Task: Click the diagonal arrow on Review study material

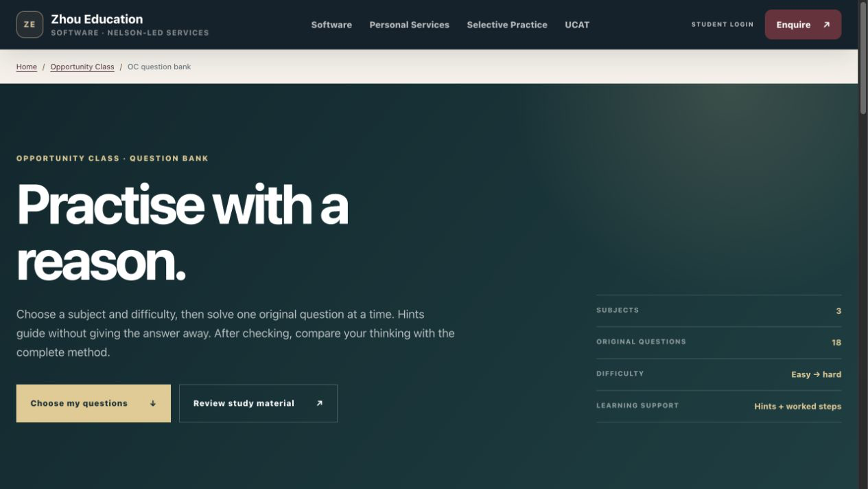Action: [319, 403]
